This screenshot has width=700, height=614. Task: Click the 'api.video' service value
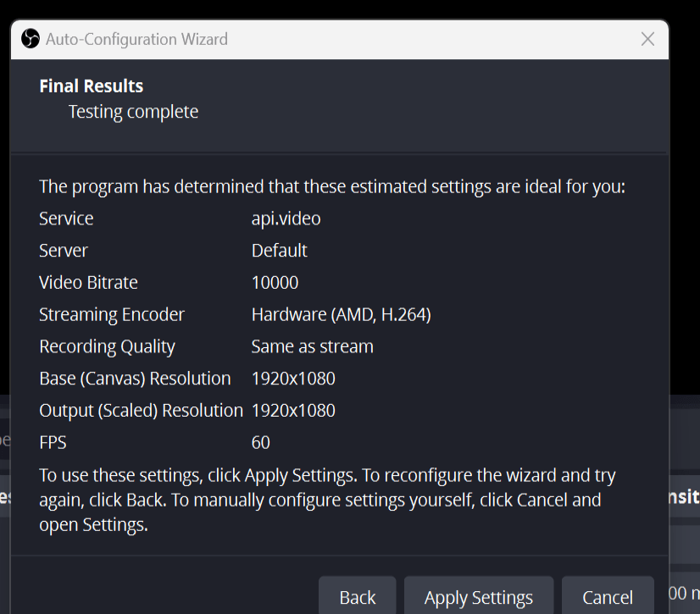(x=286, y=218)
